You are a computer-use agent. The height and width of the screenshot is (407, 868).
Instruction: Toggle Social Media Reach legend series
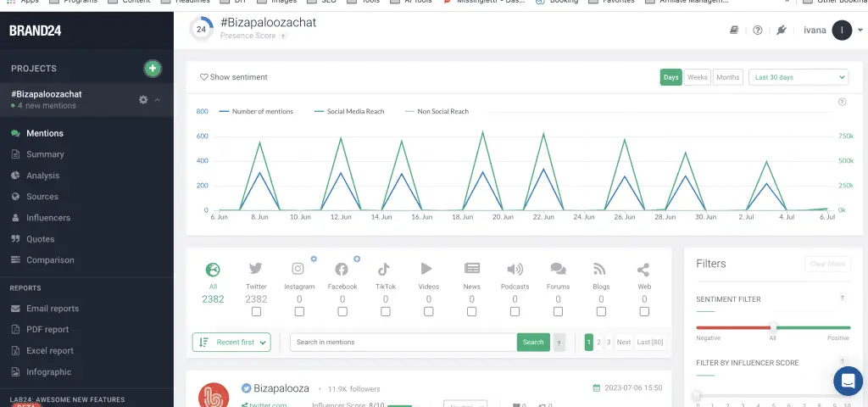pyautogui.click(x=349, y=111)
